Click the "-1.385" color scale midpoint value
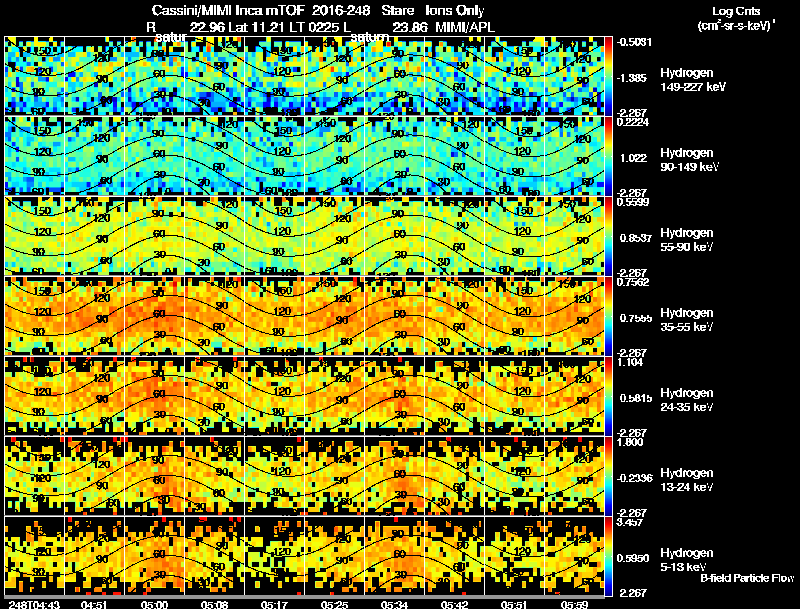This screenshot has height=609, width=800. pos(632,78)
